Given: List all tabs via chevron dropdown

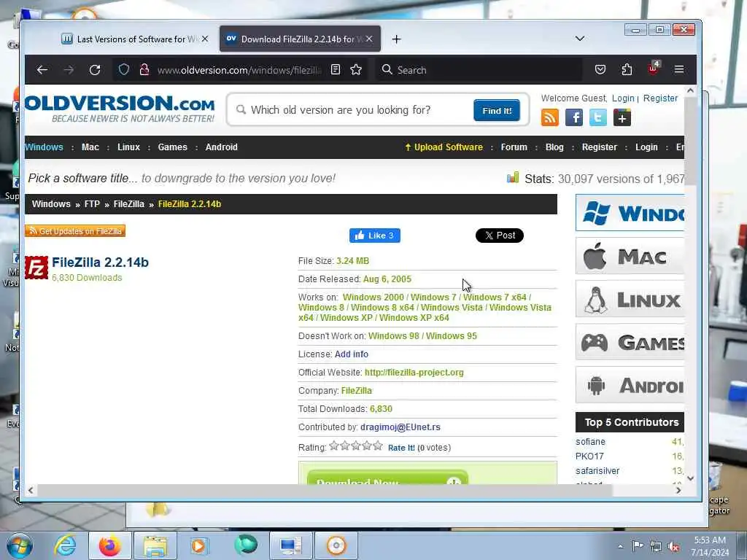Looking at the screenshot, I should pos(580,39).
